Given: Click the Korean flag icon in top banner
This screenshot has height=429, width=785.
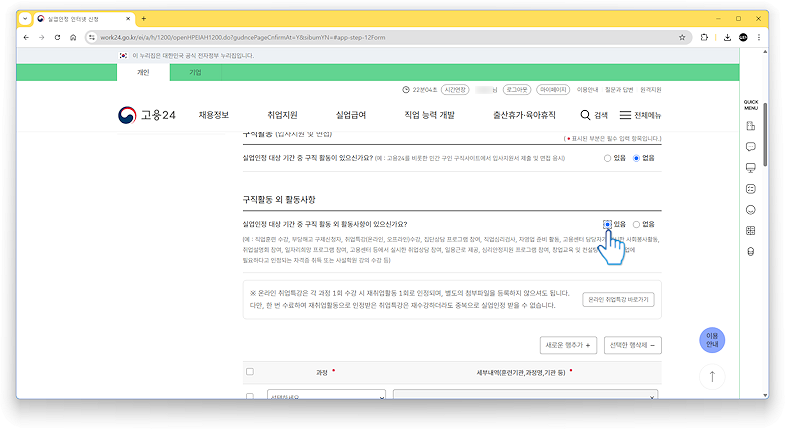Looking at the screenshot, I should click(x=123, y=56).
